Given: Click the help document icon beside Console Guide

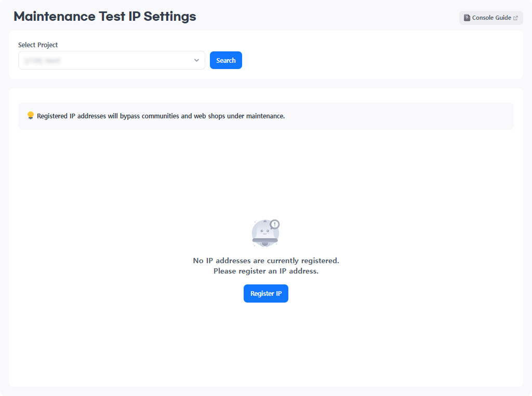Looking at the screenshot, I should point(467,18).
